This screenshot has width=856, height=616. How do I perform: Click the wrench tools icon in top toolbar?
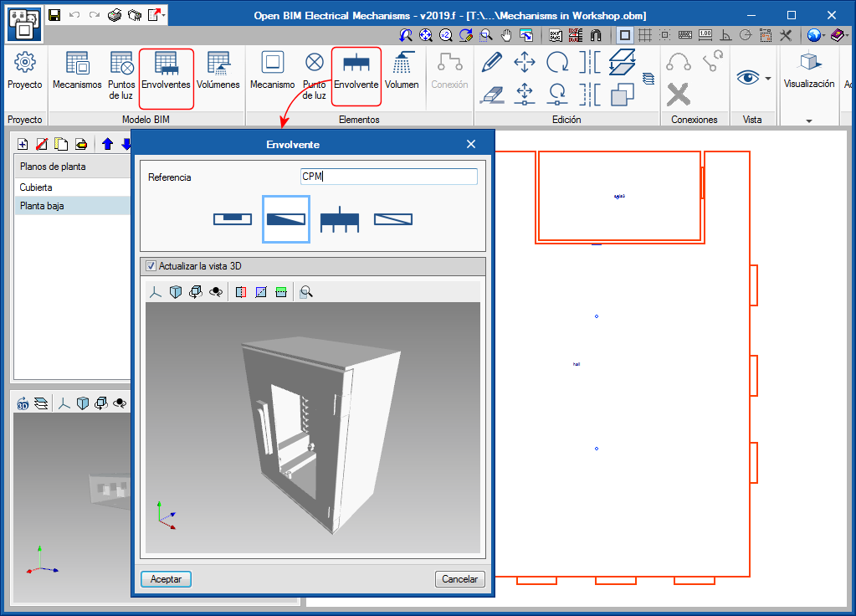(x=786, y=35)
